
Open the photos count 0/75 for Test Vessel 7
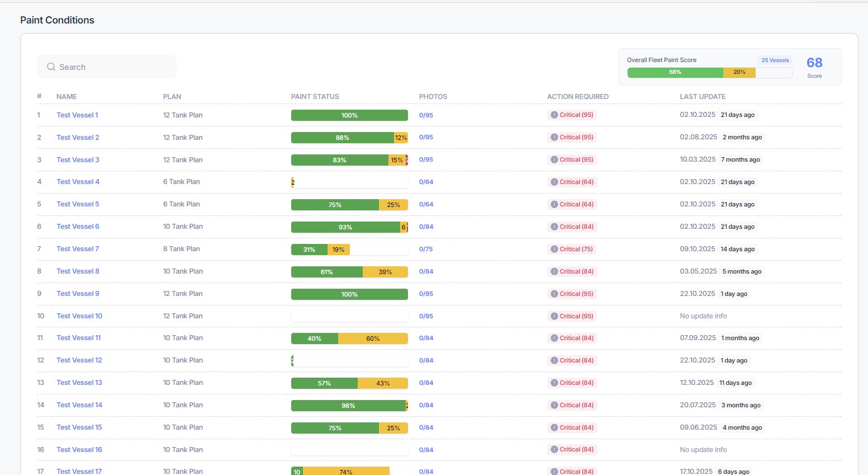coord(426,250)
